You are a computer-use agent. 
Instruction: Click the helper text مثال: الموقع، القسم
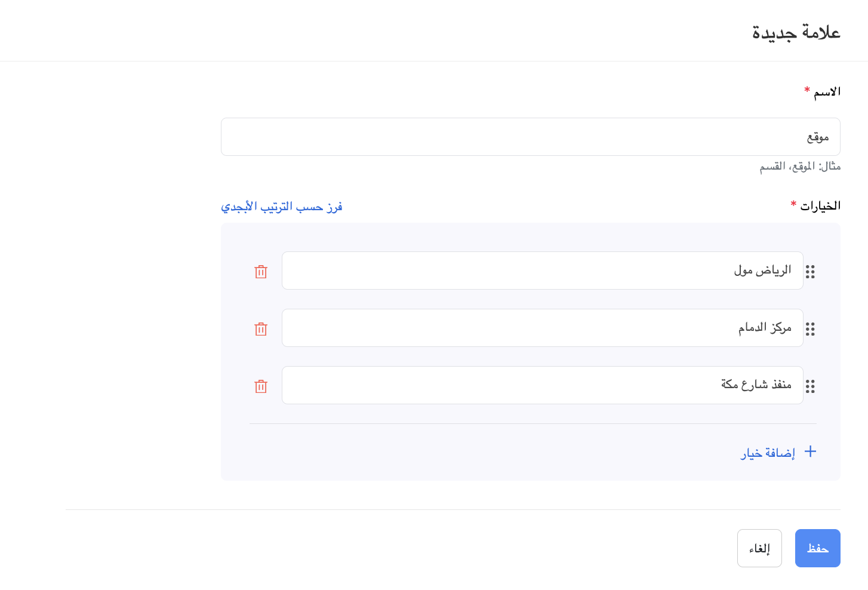(800, 167)
